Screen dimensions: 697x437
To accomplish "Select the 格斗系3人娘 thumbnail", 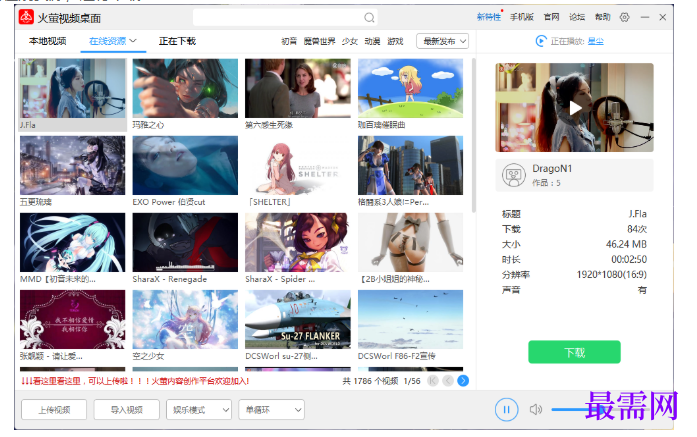I will click(410, 165).
